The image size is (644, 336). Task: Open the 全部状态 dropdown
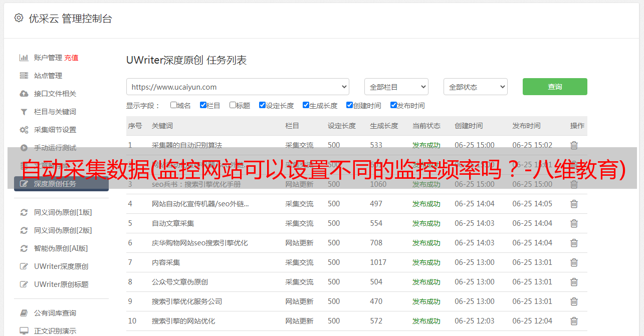pos(476,87)
